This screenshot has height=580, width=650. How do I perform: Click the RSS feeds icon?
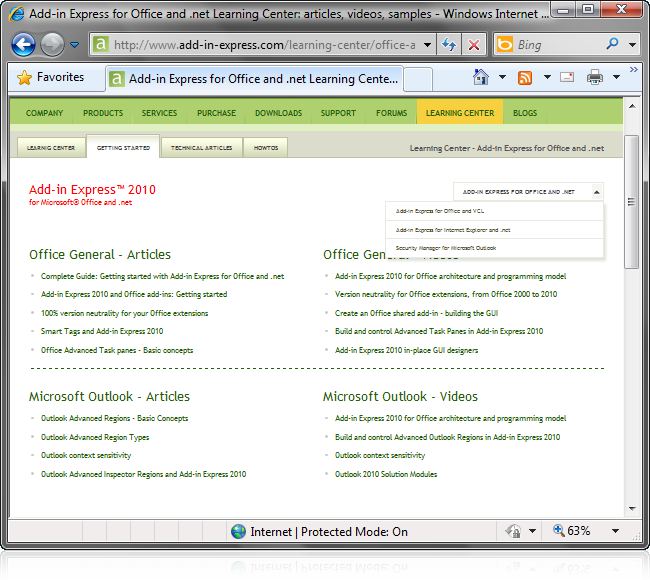pyautogui.click(x=525, y=78)
